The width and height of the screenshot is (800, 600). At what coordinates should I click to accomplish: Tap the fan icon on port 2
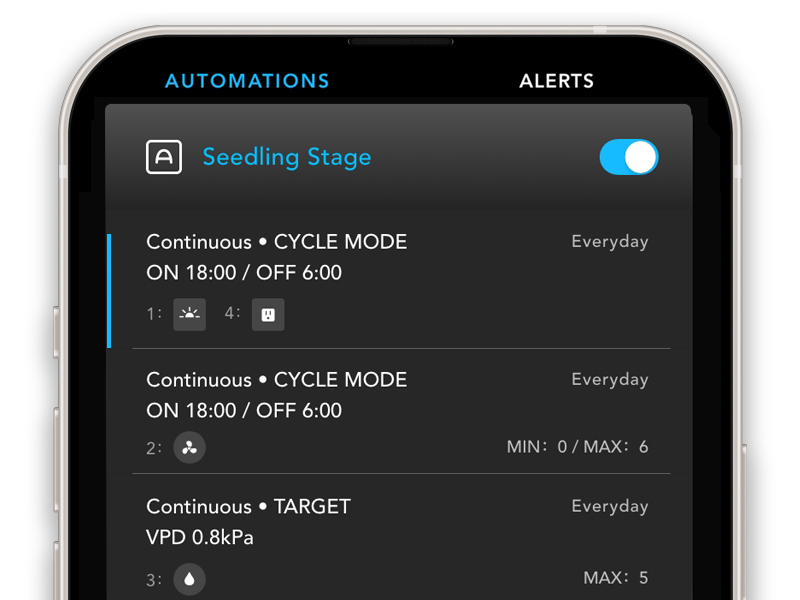pyautogui.click(x=189, y=447)
